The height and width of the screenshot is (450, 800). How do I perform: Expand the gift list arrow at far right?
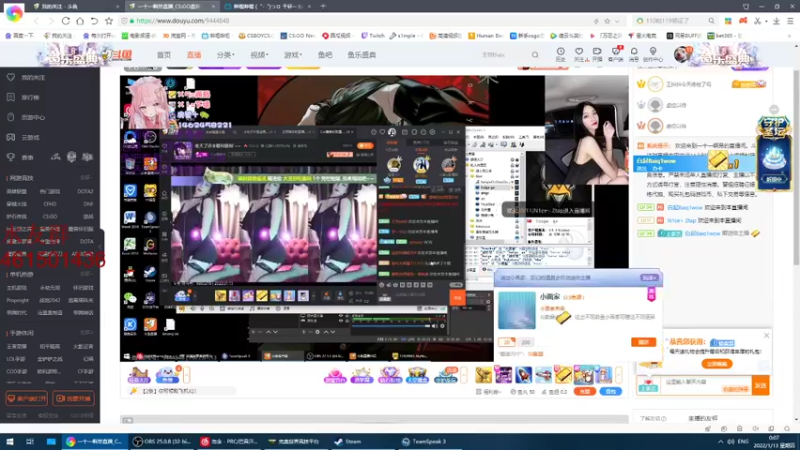click(x=619, y=375)
